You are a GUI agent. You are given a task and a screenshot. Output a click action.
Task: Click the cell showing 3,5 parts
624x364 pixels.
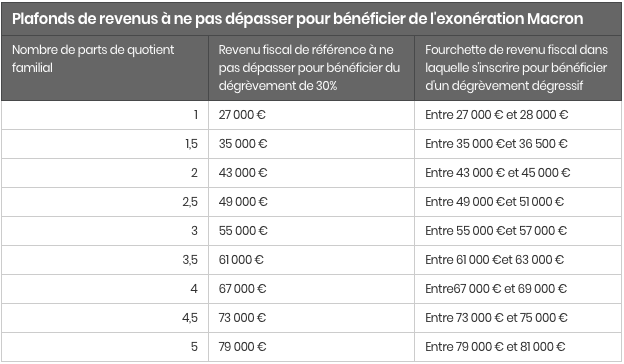(x=105, y=260)
